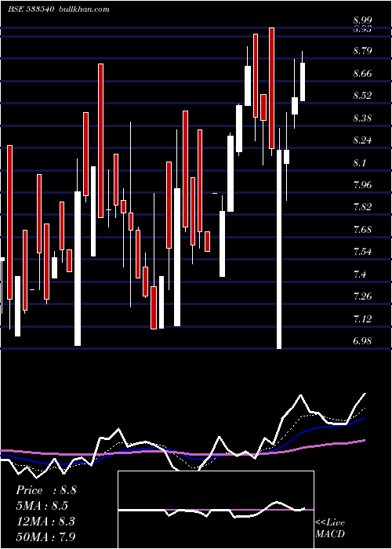Screen dimensions: 392x549
Task: Click the '12MA : 8.3' readout
Action: coord(45,521)
